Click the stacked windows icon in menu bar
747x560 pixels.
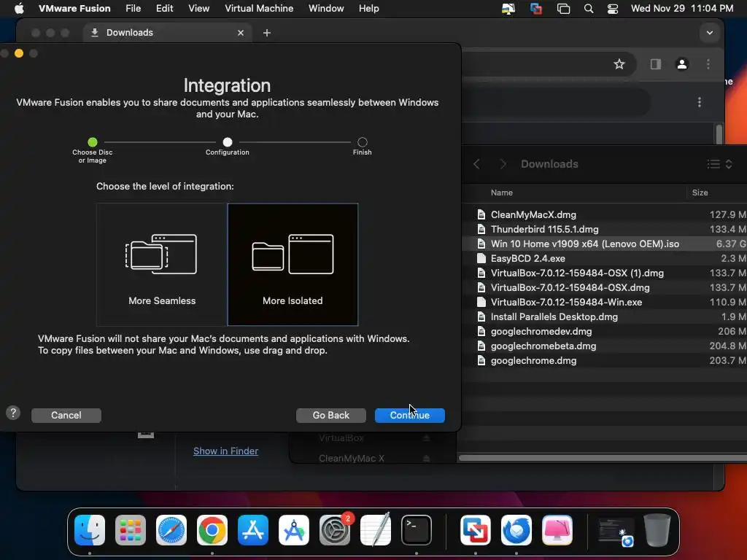point(563,9)
